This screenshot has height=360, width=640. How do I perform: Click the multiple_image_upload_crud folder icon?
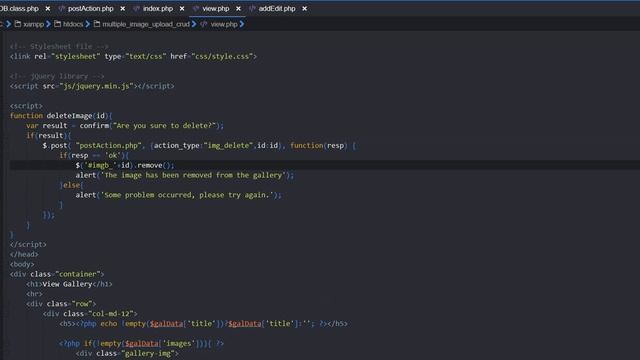click(x=97, y=24)
